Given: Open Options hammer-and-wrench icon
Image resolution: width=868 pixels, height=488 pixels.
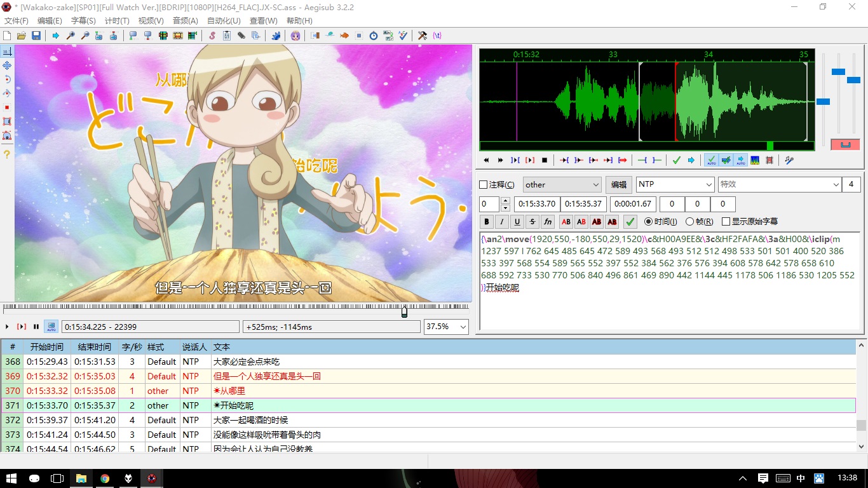Looking at the screenshot, I should [x=423, y=36].
